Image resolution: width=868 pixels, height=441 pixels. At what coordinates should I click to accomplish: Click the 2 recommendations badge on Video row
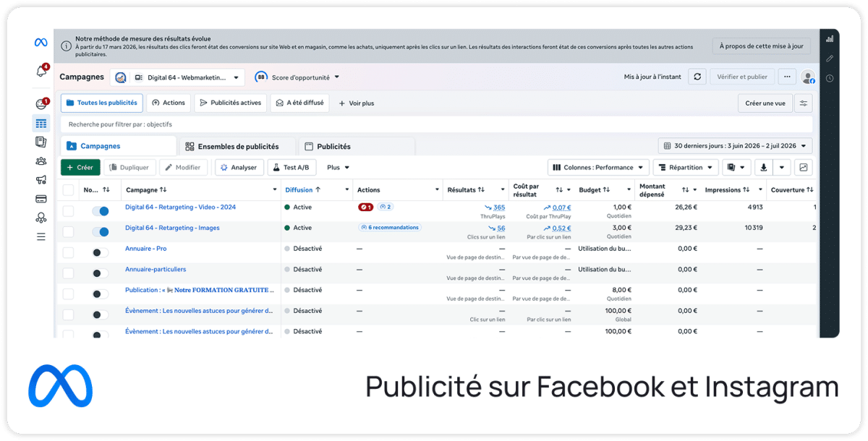coord(385,207)
